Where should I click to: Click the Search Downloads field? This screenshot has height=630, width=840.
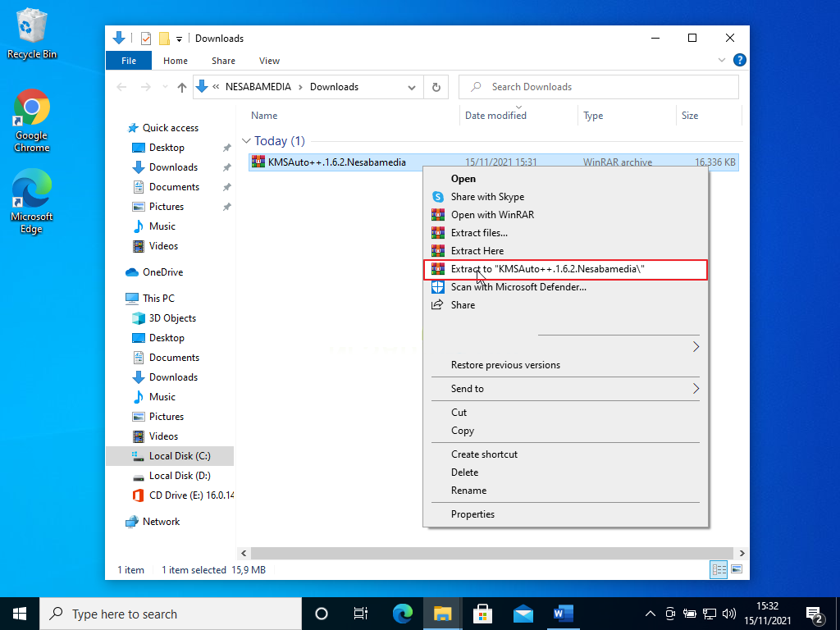click(x=598, y=87)
